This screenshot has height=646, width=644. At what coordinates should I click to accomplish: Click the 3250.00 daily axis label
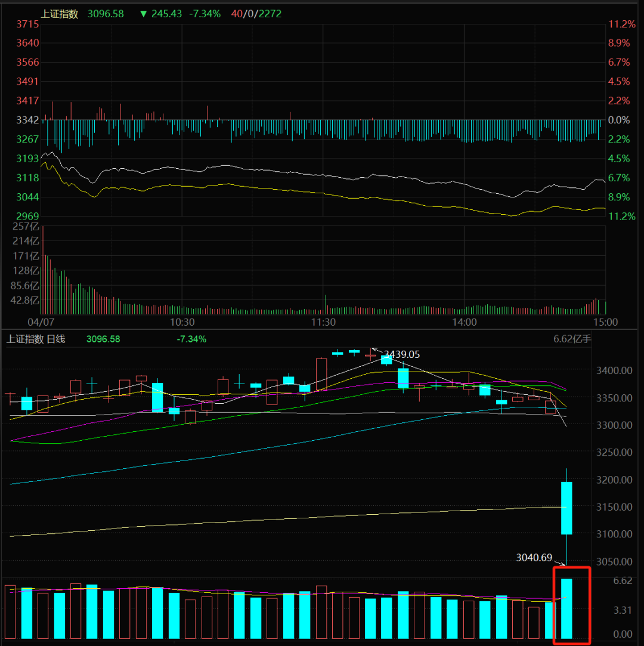pyautogui.click(x=614, y=452)
